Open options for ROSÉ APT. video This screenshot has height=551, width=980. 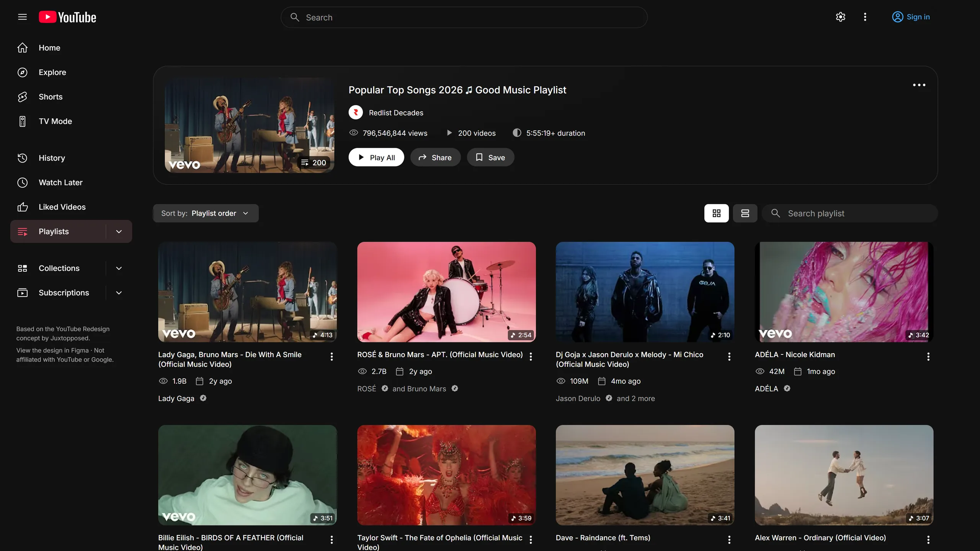[x=531, y=357]
